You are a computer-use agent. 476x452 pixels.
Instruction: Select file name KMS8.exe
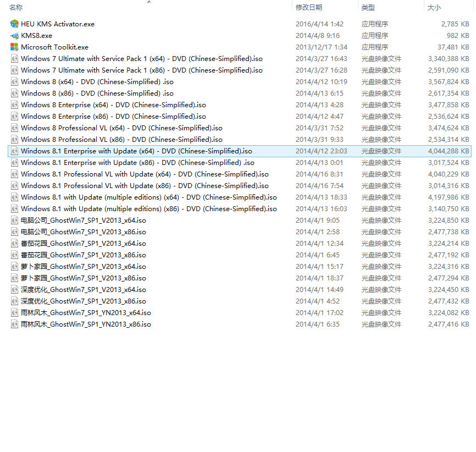[36, 36]
